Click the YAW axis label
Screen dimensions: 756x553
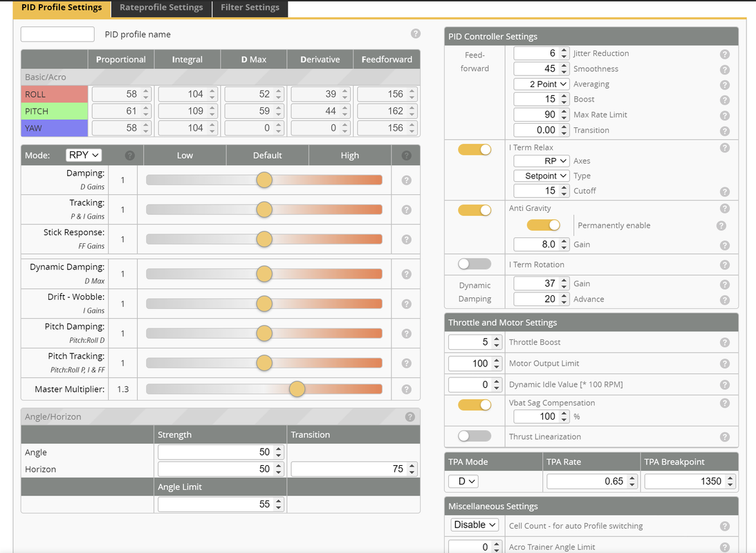pos(55,128)
